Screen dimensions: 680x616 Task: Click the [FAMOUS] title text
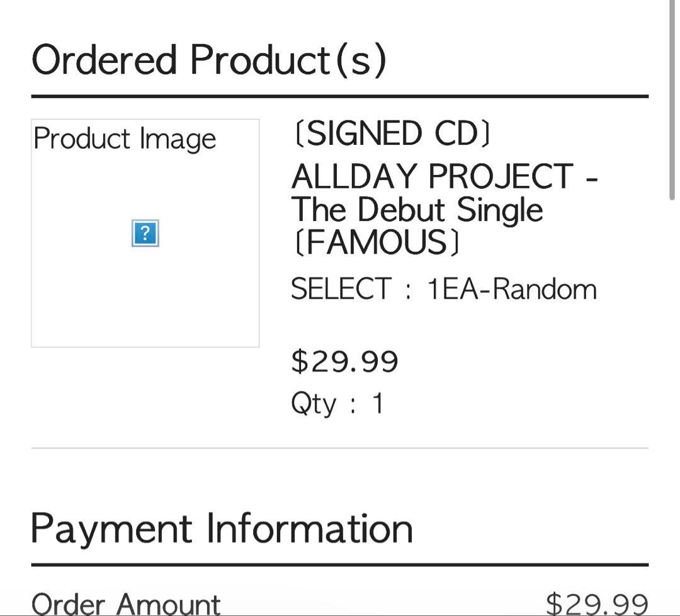tap(377, 242)
